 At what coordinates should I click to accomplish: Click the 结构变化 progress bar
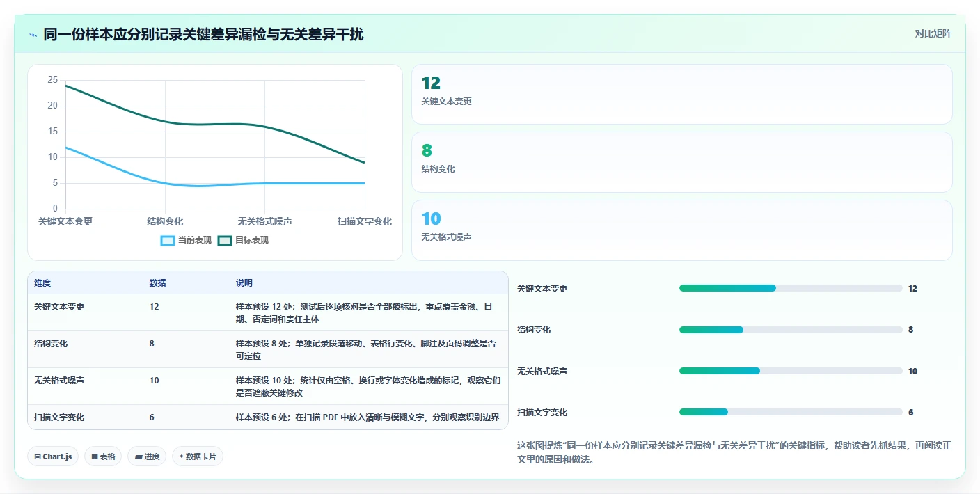(791, 330)
